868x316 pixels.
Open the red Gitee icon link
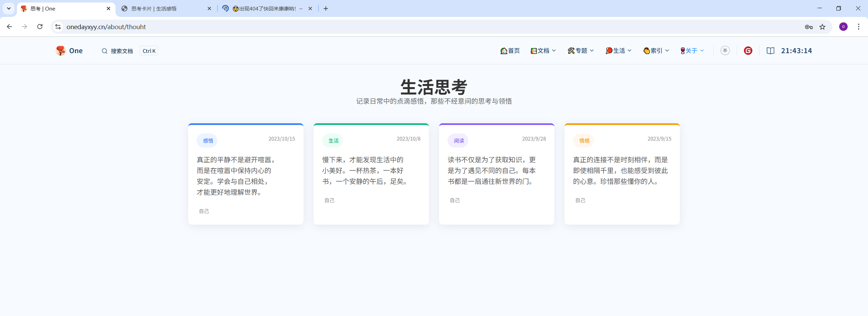748,51
